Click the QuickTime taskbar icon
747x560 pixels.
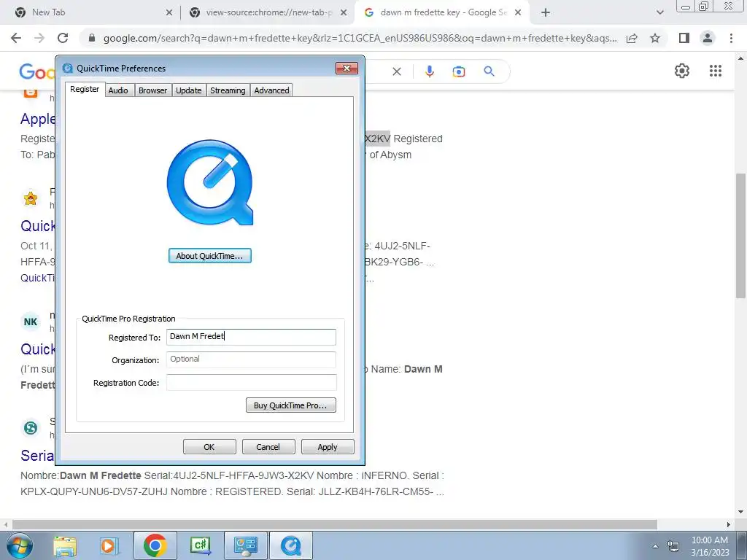[291, 545]
